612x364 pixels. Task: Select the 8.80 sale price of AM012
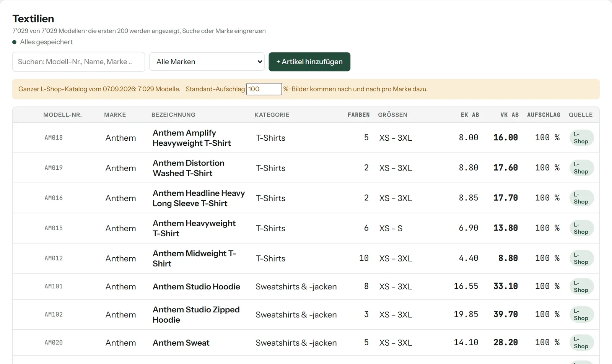pyautogui.click(x=508, y=258)
